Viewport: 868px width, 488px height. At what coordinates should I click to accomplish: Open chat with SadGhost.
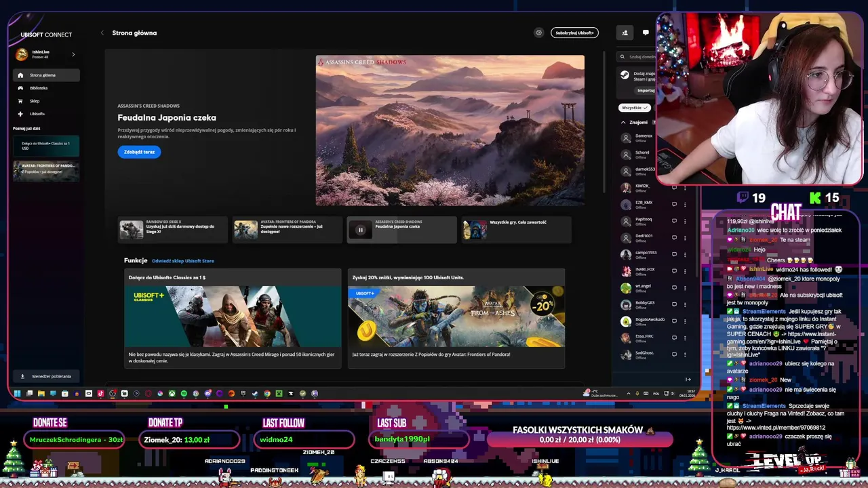tap(674, 354)
